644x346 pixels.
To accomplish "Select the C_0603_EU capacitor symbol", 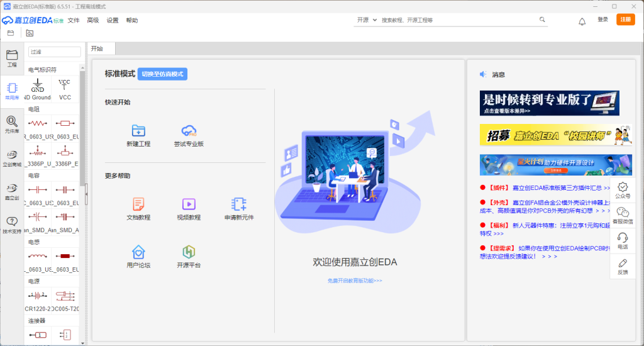I will click(x=65, y=195).
